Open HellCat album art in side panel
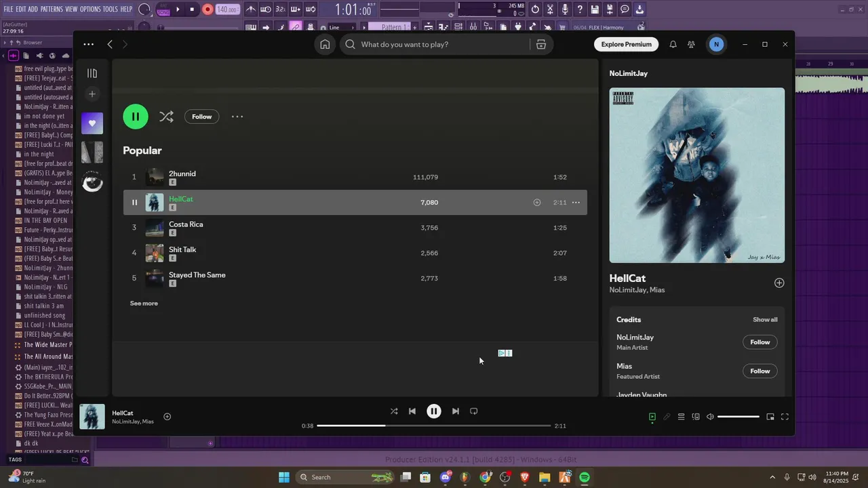 [697, 175]
